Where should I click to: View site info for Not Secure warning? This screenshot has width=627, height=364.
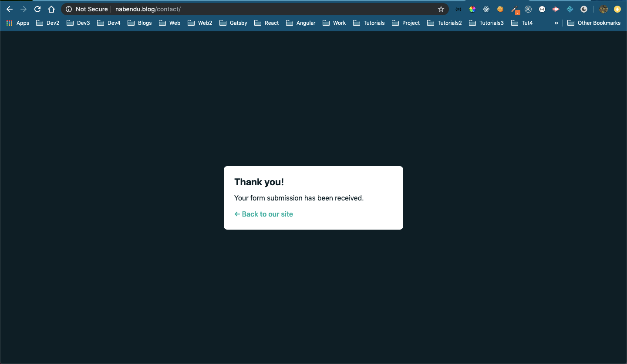tap(86, 9)
